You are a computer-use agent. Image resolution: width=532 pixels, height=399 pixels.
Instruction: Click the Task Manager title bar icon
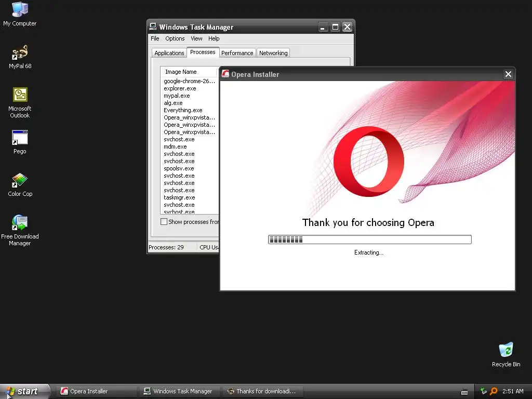coord(153,27)
